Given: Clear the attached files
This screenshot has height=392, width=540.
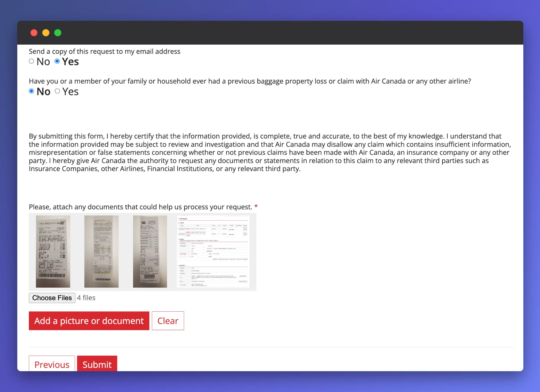Looking at the screenshot, I should point(168,321).
